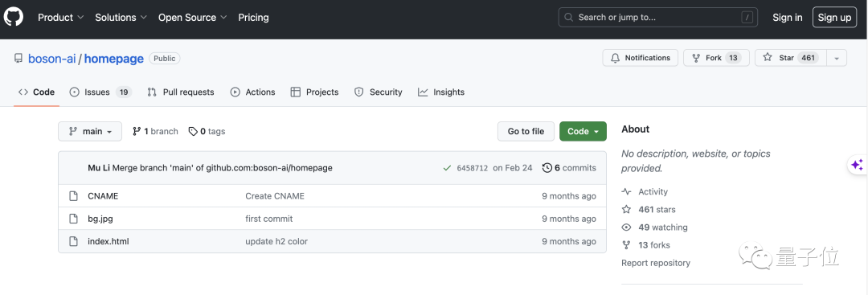
Task: Click the purple sparkle assistant icon
Action: pos(857,165)
